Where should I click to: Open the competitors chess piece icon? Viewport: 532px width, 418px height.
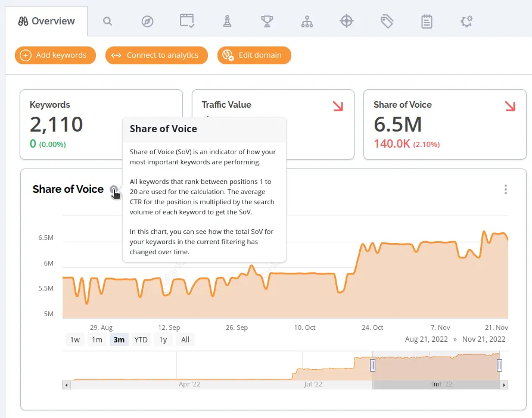(x=227, y=20)
